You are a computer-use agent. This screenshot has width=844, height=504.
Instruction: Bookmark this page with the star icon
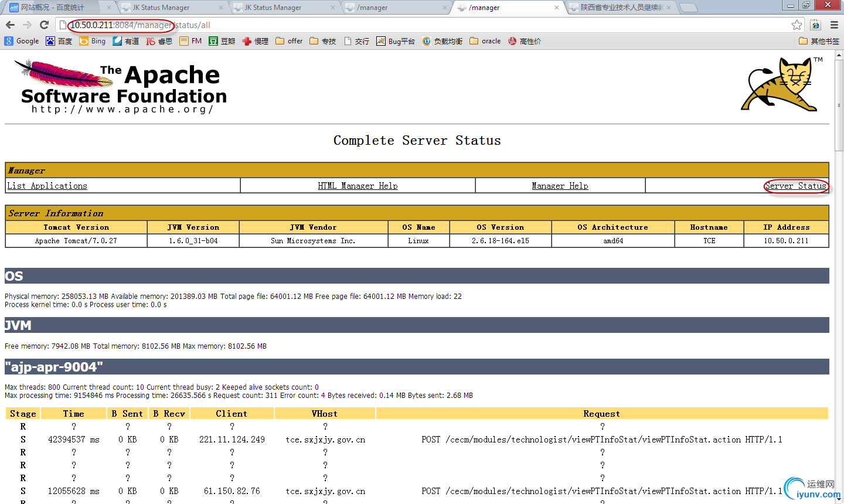tap(797, 25)
